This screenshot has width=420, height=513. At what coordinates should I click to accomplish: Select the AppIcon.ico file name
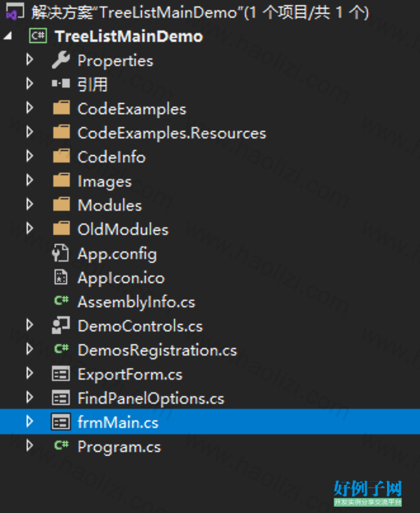(121, 279)
